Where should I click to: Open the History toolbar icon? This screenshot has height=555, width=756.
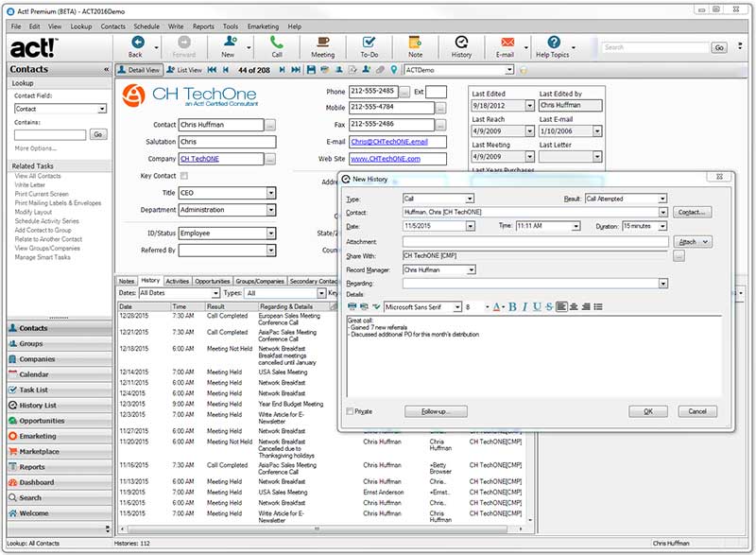pyautogui.click(x=461, y=43)
